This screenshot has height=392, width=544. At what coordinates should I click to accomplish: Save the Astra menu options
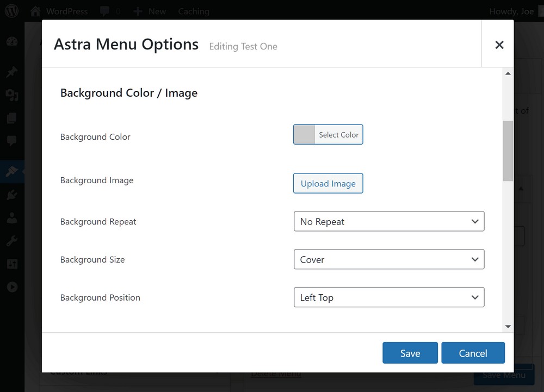pyautogui.click(x=410, y=353)
